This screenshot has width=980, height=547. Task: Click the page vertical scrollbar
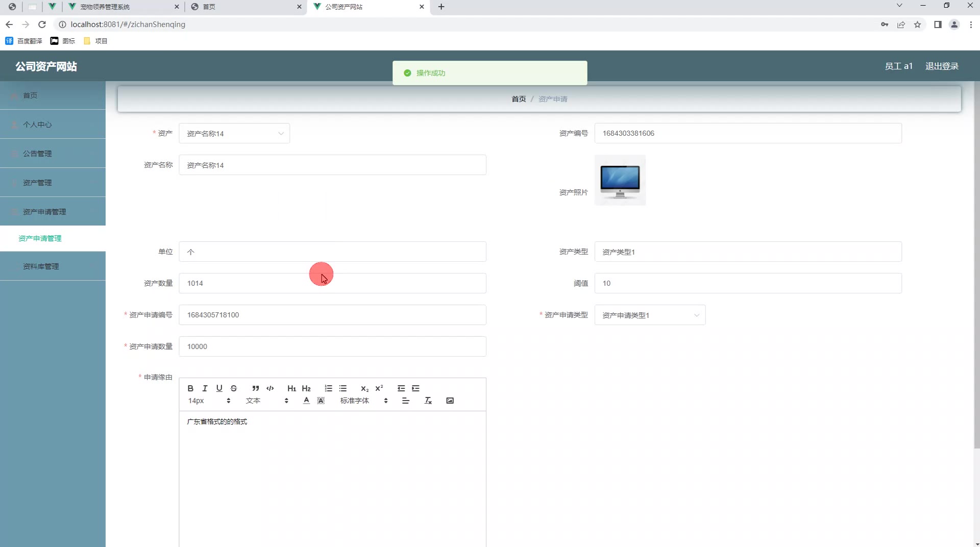(976, 265)
